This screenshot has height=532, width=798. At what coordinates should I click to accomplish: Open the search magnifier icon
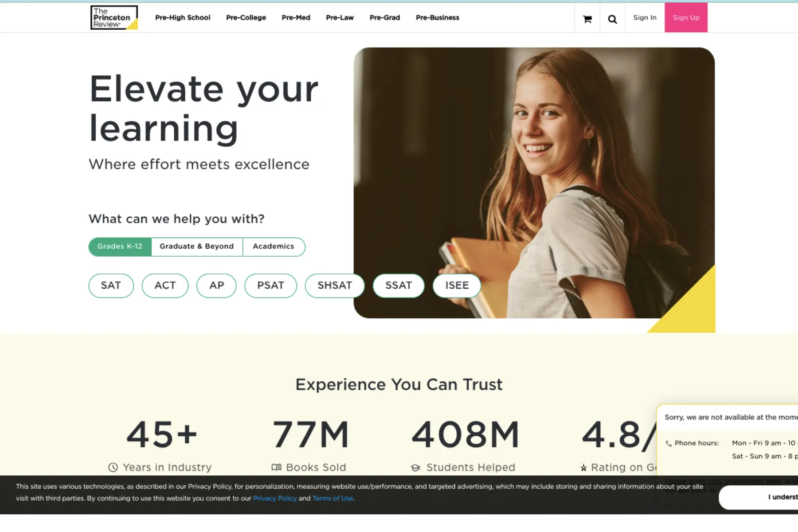(612, 19)
